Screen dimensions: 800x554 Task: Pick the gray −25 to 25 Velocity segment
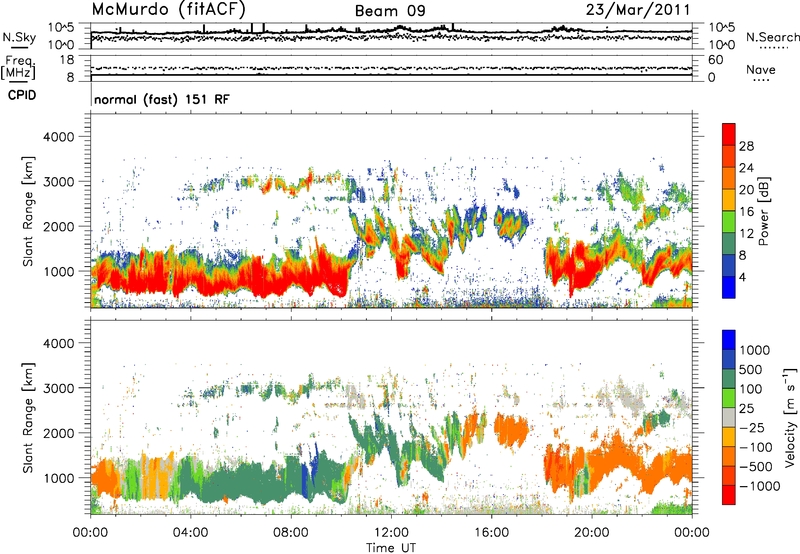729,417
